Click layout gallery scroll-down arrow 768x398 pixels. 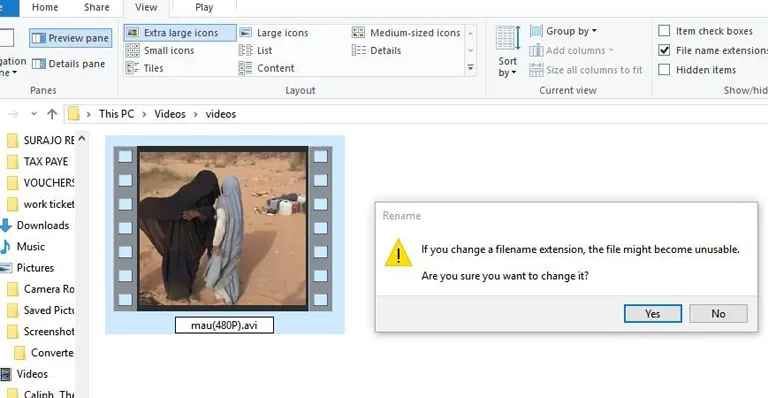tap(470, 51)
